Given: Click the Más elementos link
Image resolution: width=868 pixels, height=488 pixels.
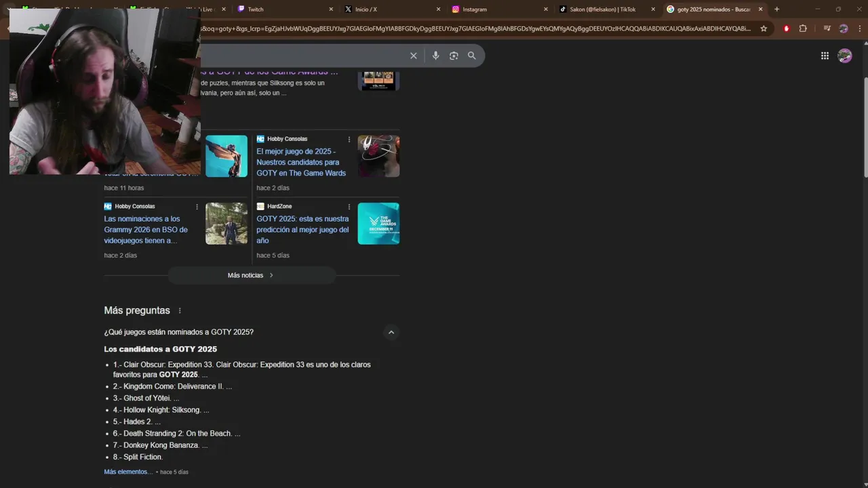Looking at the screenshot, I should click(128, 472).
